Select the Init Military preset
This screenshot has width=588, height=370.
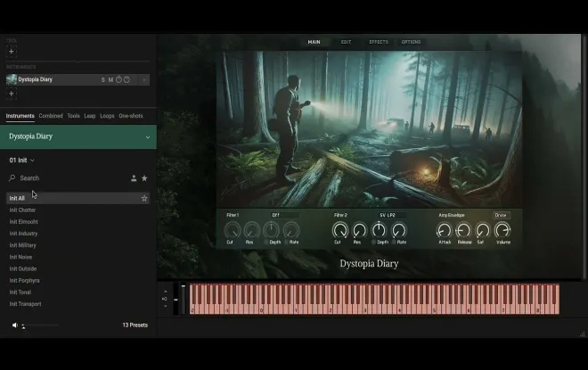click(22, 245)
